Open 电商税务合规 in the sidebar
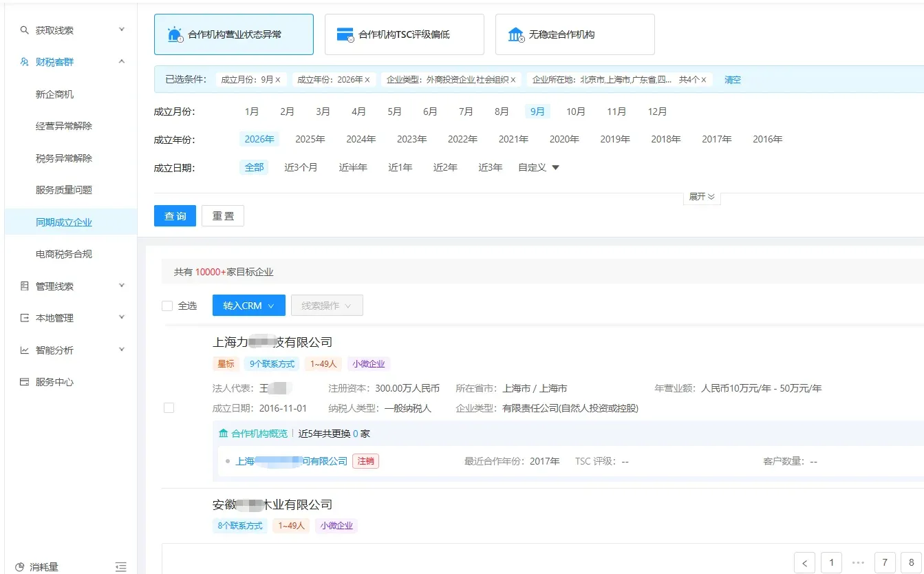The width and height of the screenshot is (924, 574). 64,254
